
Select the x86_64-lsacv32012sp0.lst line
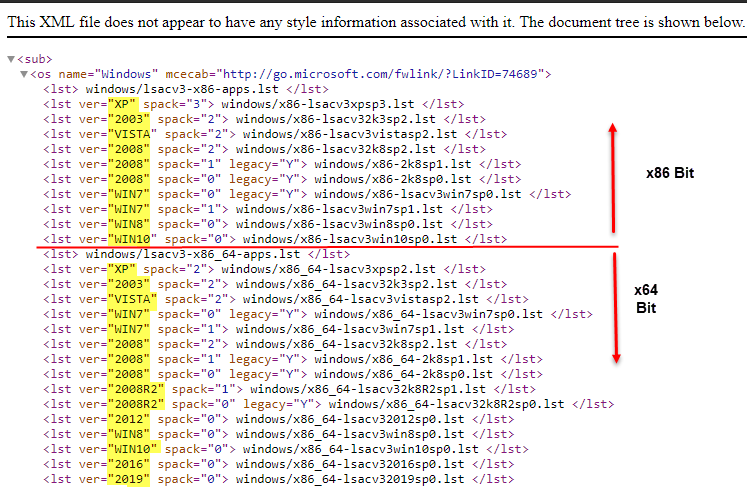pos(279,419)
